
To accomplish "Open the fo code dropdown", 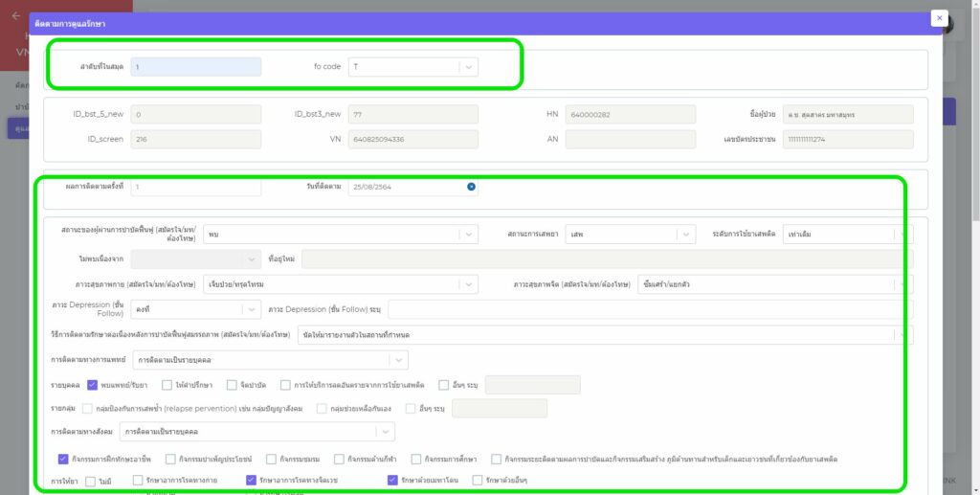I will click(x=467, y=67).
